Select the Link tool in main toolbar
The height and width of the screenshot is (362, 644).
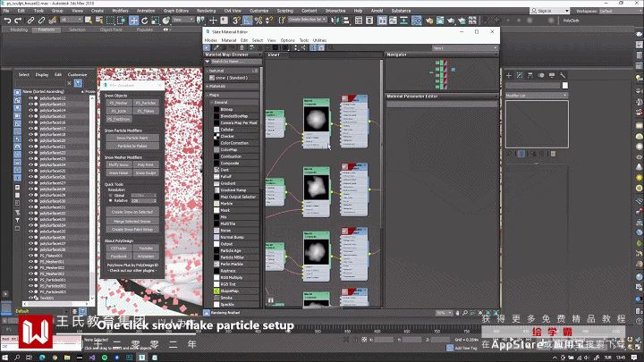(x=30, y=20)
